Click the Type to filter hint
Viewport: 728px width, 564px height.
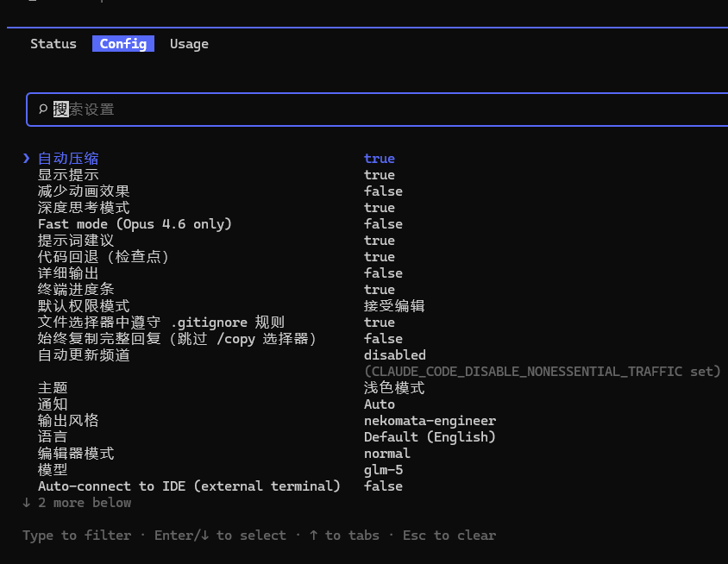(x=77, y=536)
